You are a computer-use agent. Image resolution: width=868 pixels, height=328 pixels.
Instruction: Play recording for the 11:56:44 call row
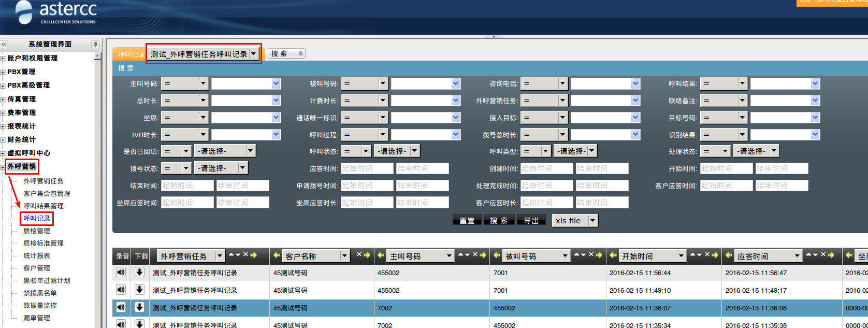coord(121,273)
